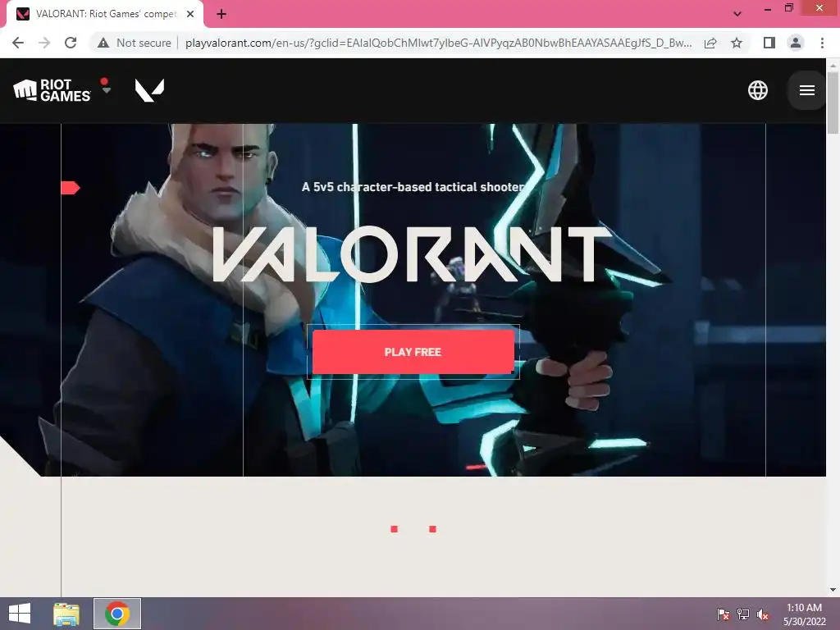Expand the Riot Games dropdown arrow

click(107, 90)
